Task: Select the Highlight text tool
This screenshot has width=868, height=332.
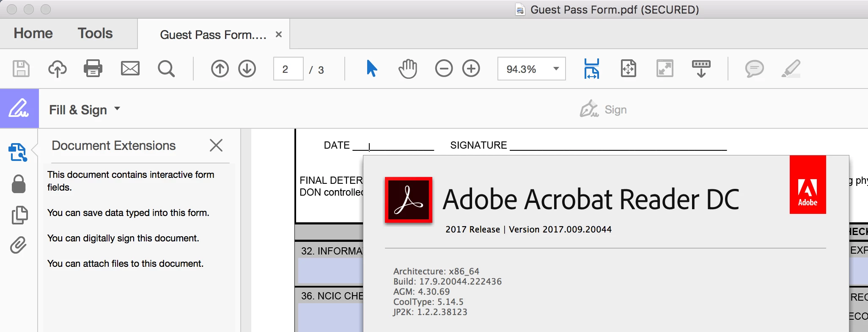Action: 791,69
